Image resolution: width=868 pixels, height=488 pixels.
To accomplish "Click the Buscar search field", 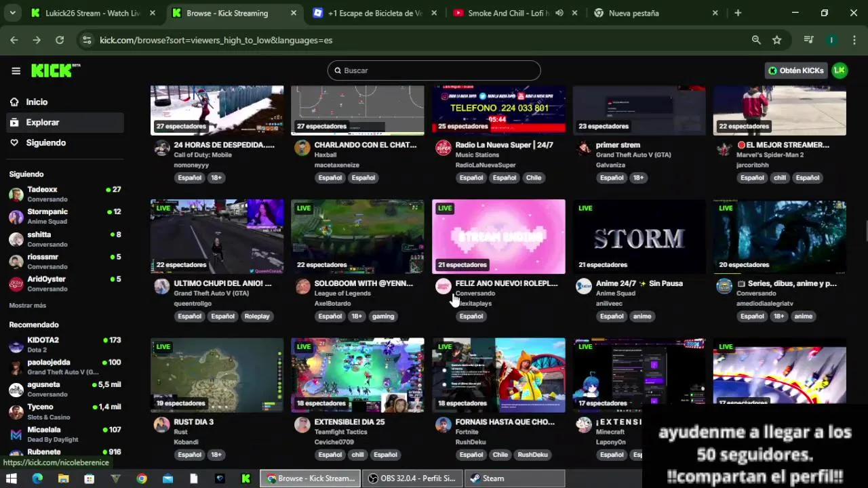I will [x=434, y=70].
